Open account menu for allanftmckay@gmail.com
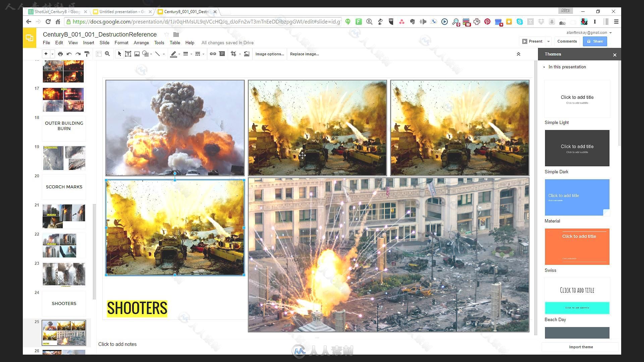The height and width of the screenshot is (362, 644). tap(589, 33)
